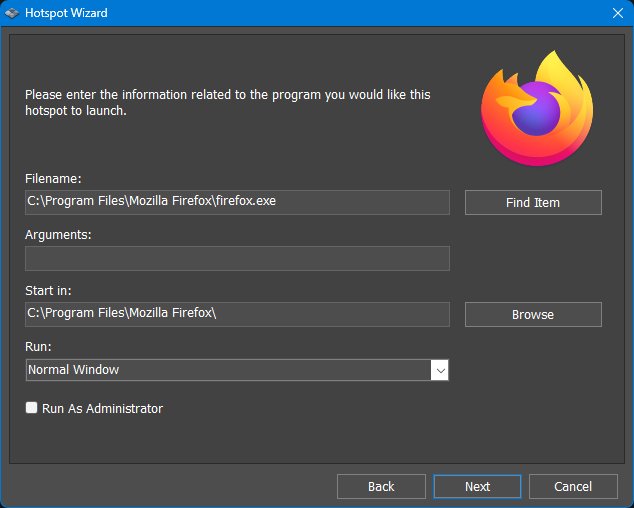Click the Hotspot Wizard title bar icon
The image size is (634, 508).
pyautogui.click(x=12, y=13)
